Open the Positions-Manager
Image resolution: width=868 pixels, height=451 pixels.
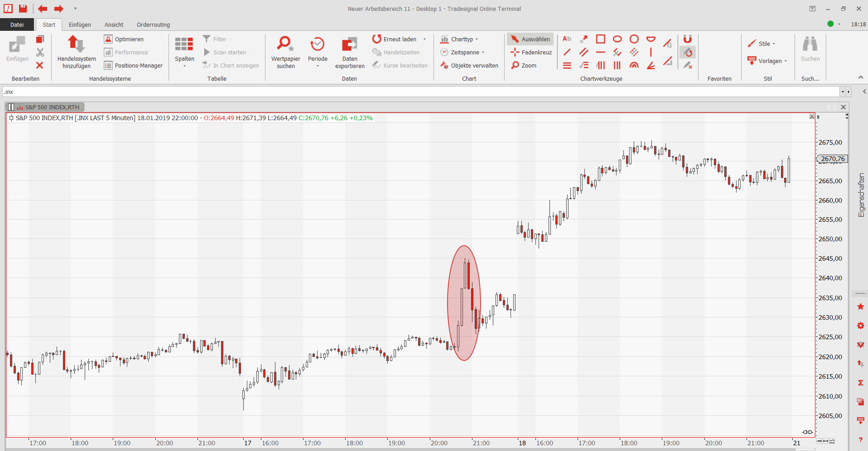134,65
